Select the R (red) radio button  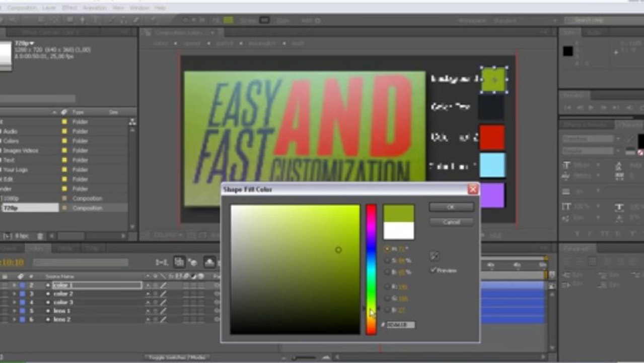tap(387, 286)
